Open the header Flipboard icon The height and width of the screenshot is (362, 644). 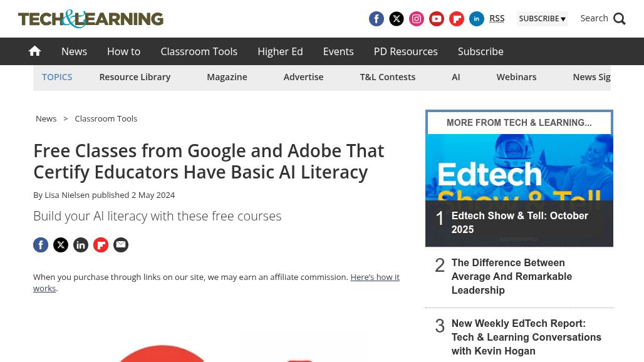[x=457, y=19]
